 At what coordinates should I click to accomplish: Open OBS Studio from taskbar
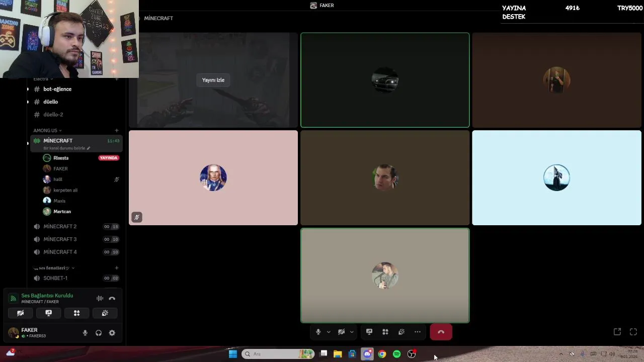click(412, 354)
